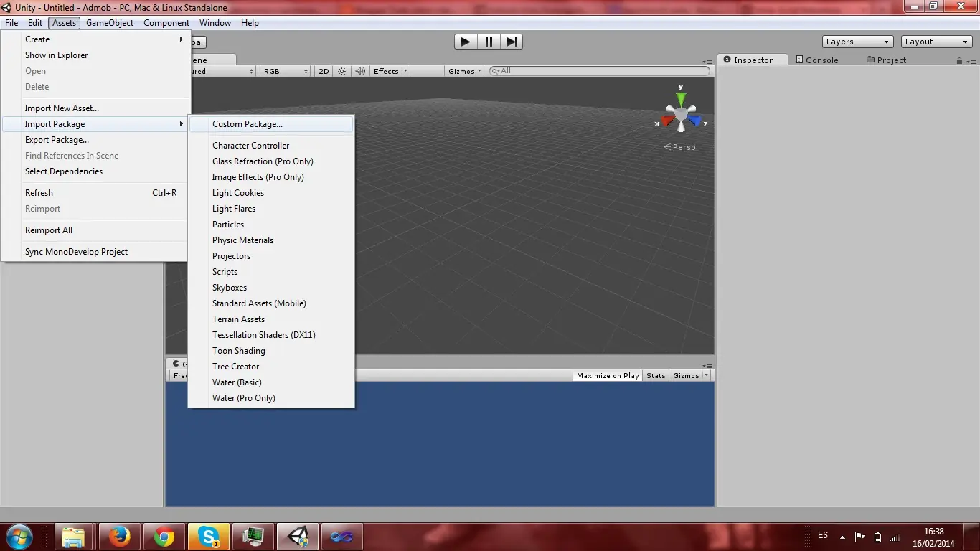Import the Terrain Assets package
This screenshot has height=551, width=980.
[x=271, y=319]
